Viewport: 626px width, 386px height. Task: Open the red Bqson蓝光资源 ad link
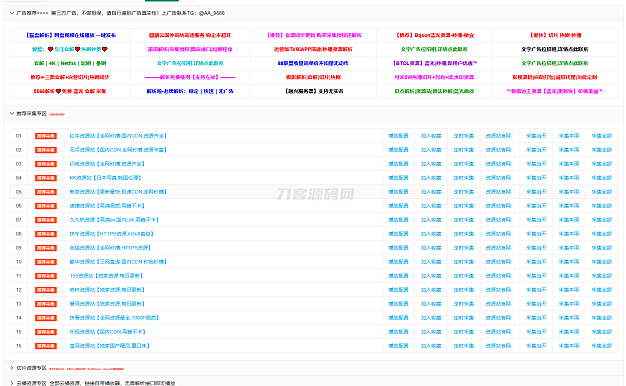(435, 35)
